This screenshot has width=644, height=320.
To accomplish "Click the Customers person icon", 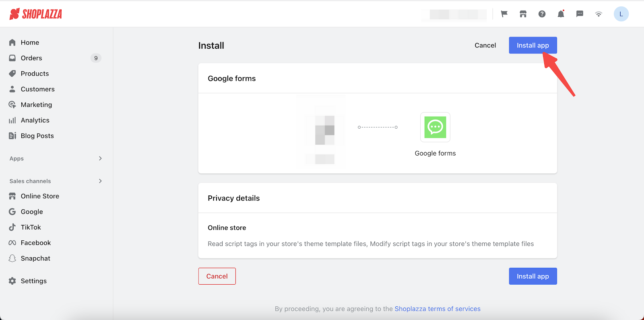I will 12,89.
